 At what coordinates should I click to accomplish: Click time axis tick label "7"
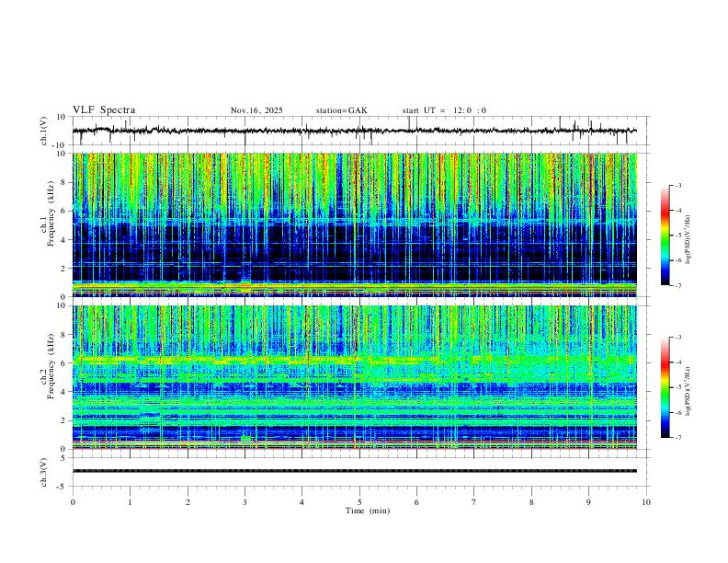click(474, 502)
